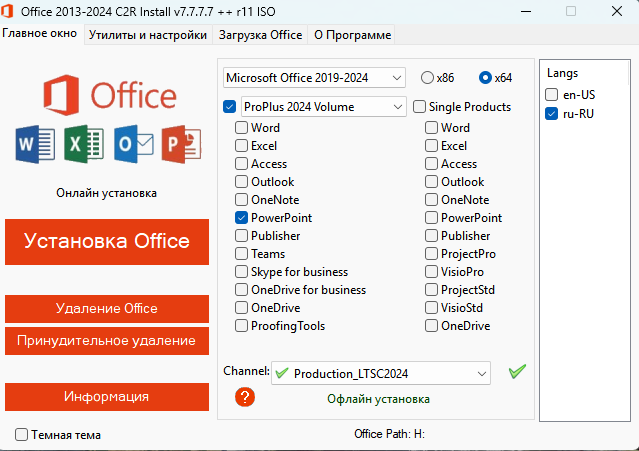Enable the en-US language checkbox
Screen dimensions: 639x451
551,95
